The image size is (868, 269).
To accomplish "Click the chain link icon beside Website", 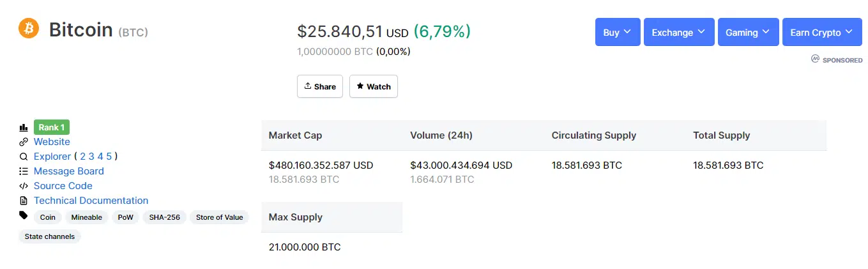I will [24, 142].
